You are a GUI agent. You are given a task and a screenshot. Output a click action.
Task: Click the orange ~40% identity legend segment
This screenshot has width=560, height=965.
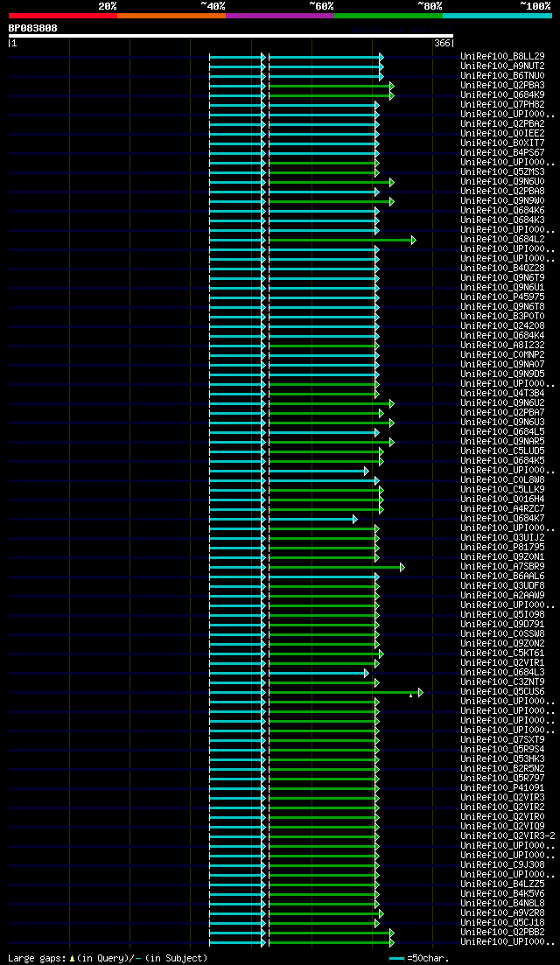point(171,15)
